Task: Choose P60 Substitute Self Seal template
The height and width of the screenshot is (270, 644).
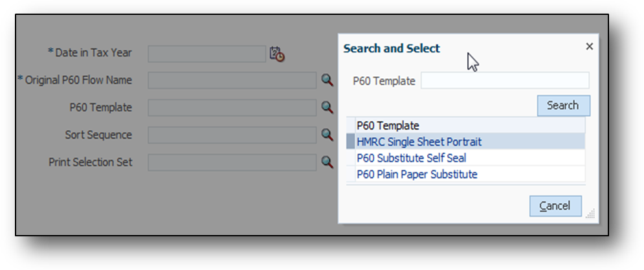Action: coord(412,158)
